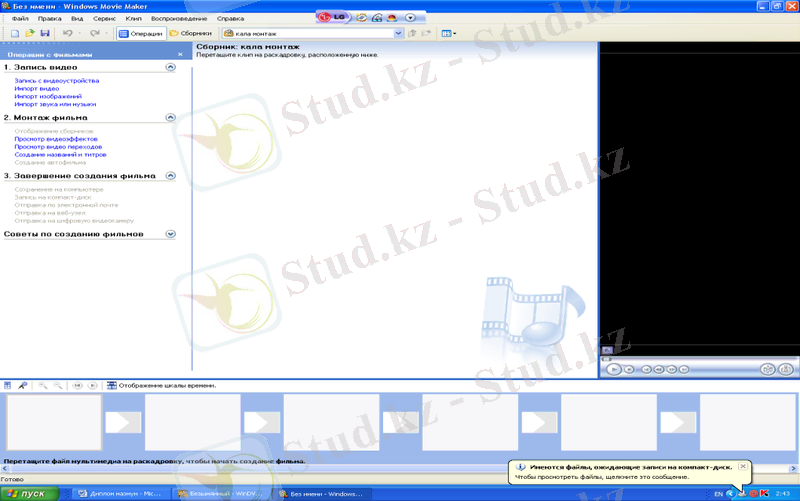Click the Next frame monitor button
Screen dimensions: 800x501
point(671,369)
